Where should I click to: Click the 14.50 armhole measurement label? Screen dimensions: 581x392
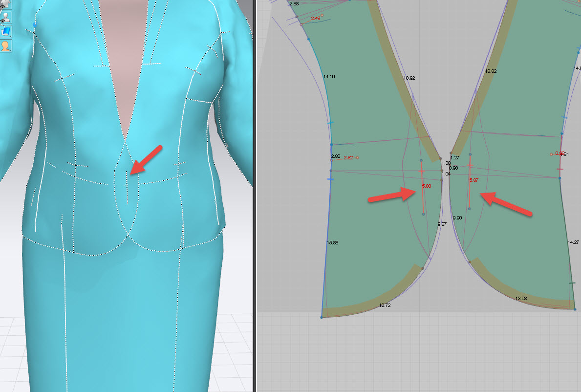point(329,77)
